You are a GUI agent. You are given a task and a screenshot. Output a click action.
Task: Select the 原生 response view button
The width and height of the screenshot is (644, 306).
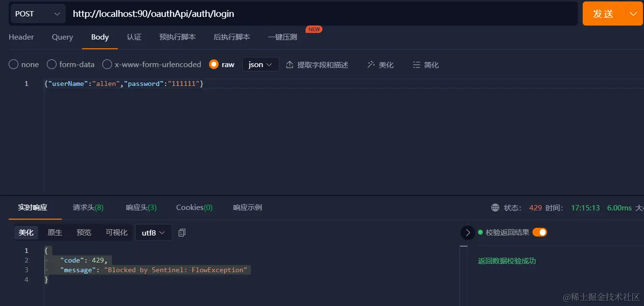tap(55, 233)
